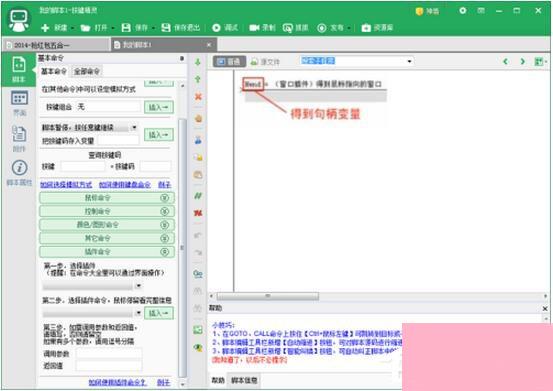Image resolution: width=553 pixels, height=391 pixels.
Task: Open the 第二步 plugin command dropdown
Action: (139, 313)
